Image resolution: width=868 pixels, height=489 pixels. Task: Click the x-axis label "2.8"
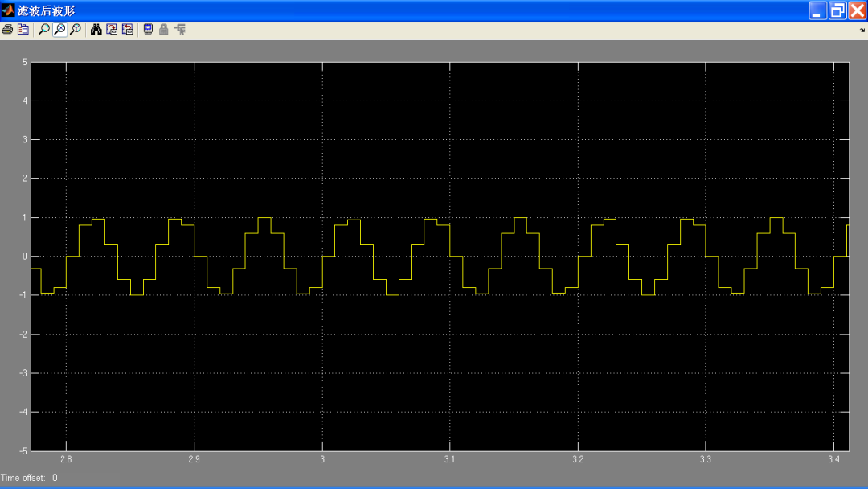pyautogui.click(x=66, y=459)
